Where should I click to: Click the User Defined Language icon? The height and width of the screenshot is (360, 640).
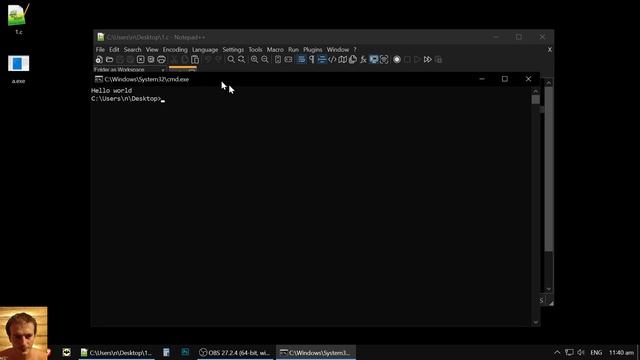click(332, 60)
